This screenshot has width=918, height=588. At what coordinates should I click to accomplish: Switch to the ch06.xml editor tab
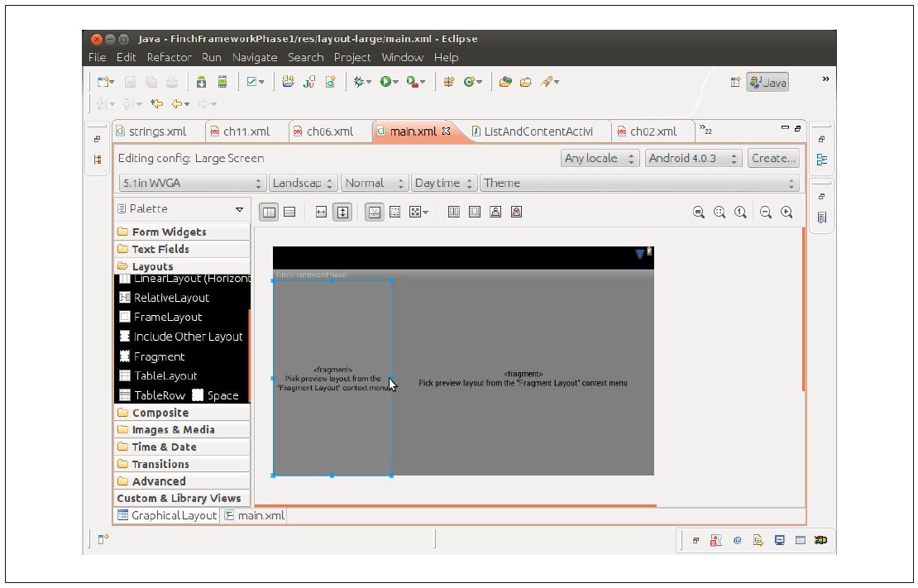pos(330,131)
